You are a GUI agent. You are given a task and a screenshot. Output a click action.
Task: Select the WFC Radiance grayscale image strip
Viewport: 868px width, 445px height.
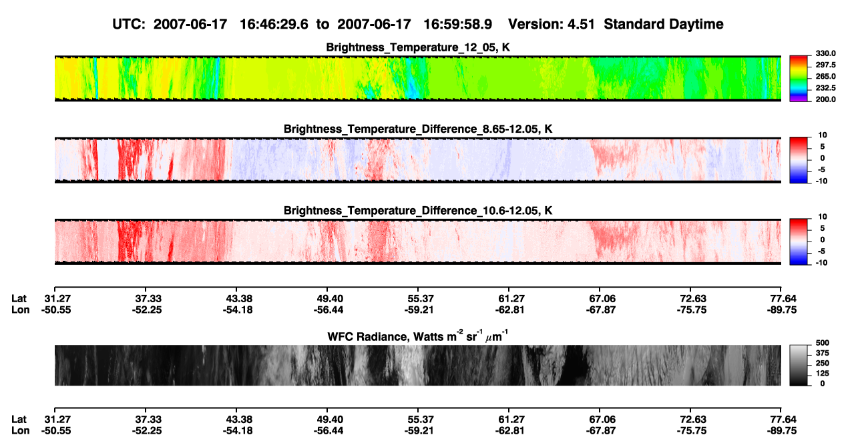[417, 365]
